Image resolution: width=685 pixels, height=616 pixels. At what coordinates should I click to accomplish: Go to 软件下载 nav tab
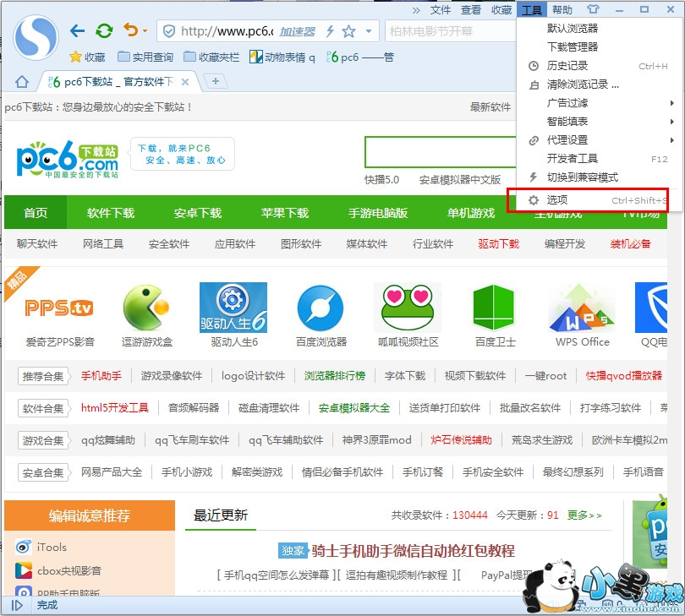(x=111, y=213)
